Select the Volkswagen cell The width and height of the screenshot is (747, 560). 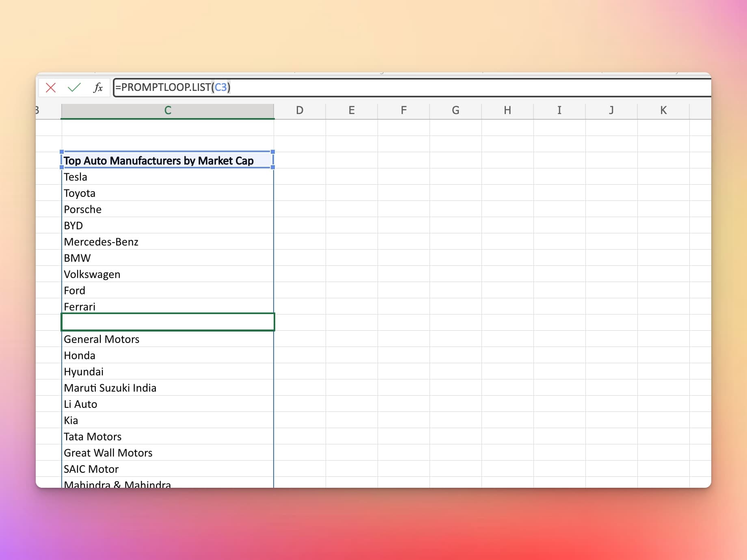tap(167, 274)
